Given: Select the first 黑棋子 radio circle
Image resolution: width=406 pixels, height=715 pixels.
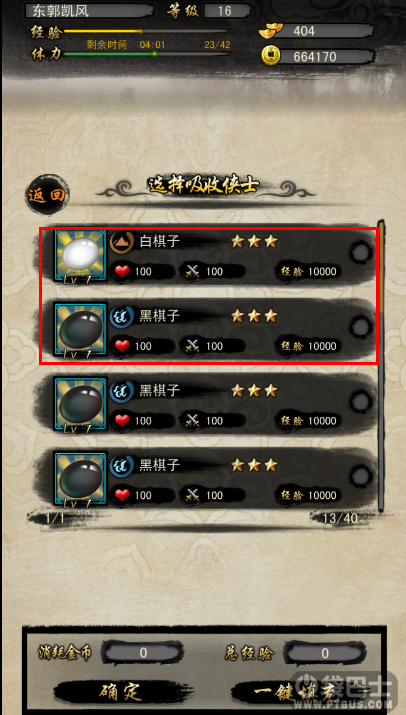Looking at the screenshot, I should pos(360,326).
